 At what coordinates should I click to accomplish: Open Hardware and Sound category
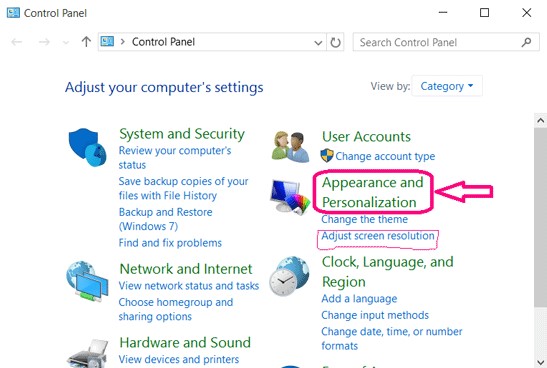185,343
